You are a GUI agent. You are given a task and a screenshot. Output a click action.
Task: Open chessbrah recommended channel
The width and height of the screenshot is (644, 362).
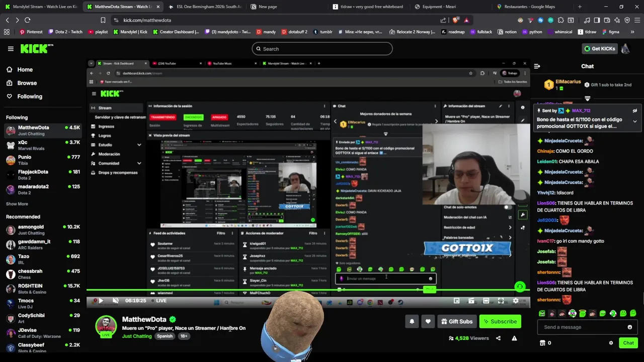pos(43,274)
